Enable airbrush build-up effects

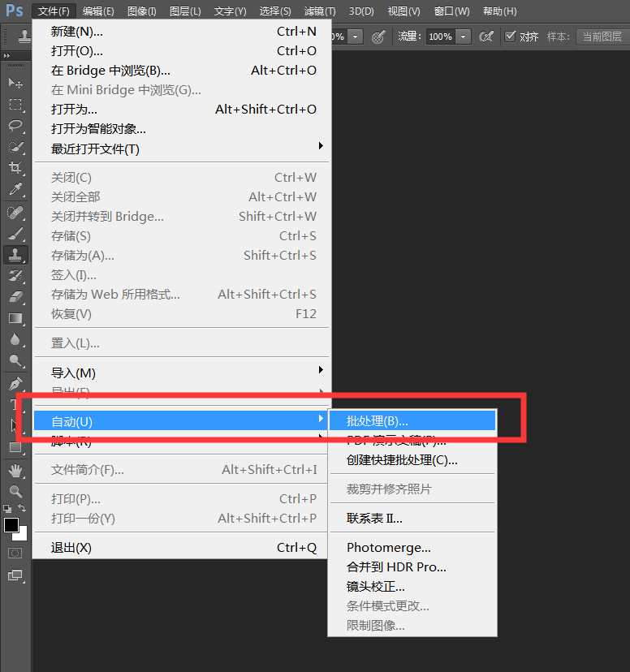pos(486,37)
